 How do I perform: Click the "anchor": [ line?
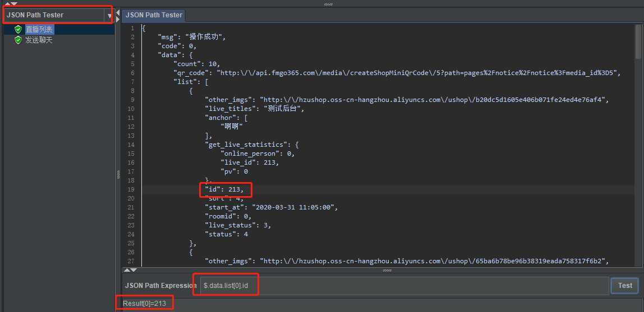(226, 118)
